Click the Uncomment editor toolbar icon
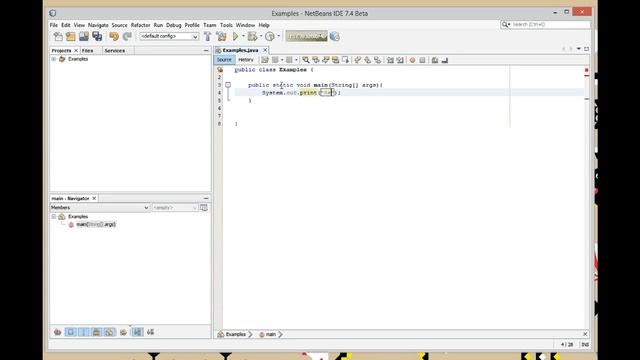Screen dimensions: 640x360 pos(445,60)
